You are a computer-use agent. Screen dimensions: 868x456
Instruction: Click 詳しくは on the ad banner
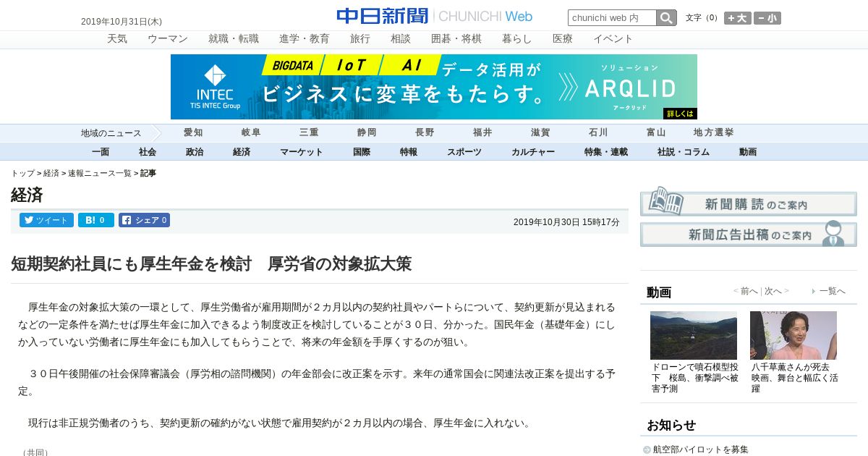(x=679, y=114)
